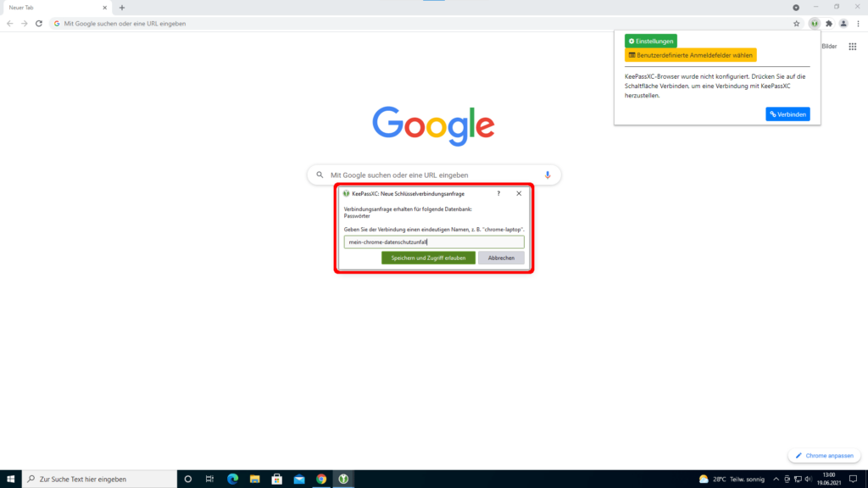This screenshot has width=868, height=488.
Task: Click the circular indicator icon in Chrome title bar
Action: click(795, 8)
